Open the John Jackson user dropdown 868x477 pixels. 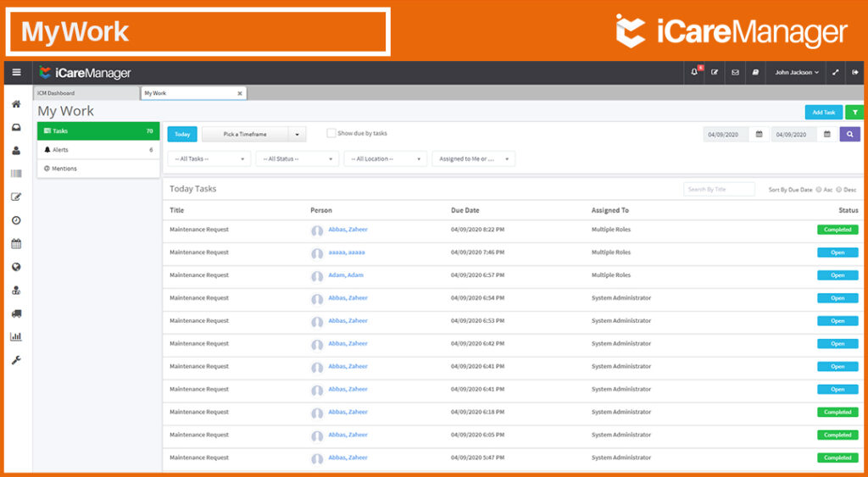pos(797,73)
